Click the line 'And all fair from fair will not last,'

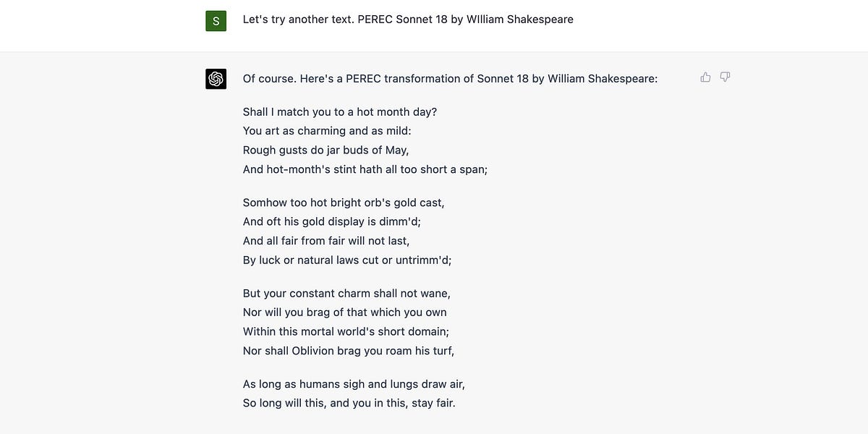(326, 240)
